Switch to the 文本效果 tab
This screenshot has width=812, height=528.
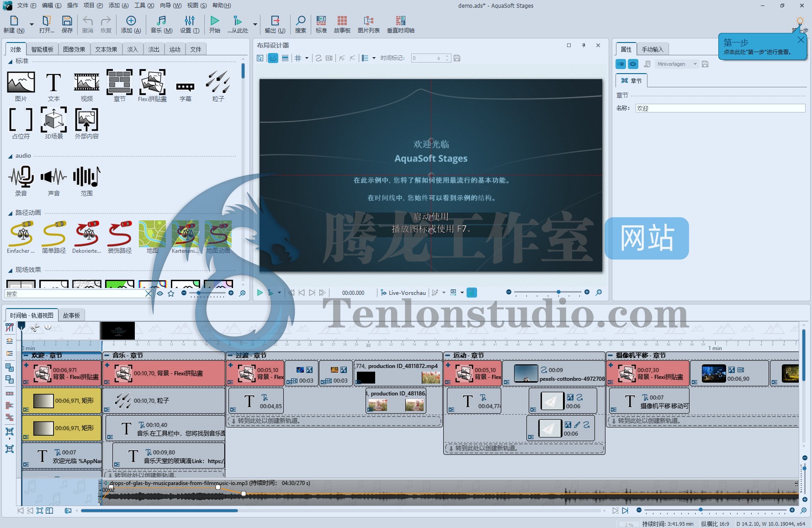point(106,49)
